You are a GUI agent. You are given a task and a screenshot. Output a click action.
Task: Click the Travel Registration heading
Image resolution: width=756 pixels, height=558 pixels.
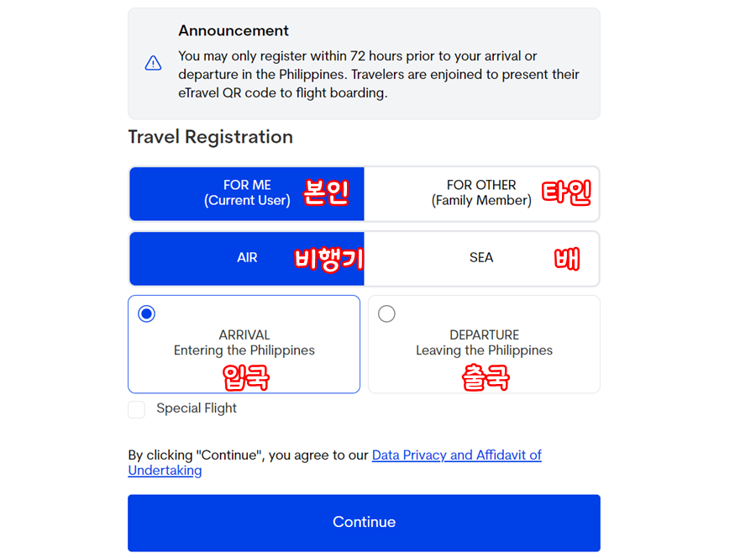click(x=210, y=137)
